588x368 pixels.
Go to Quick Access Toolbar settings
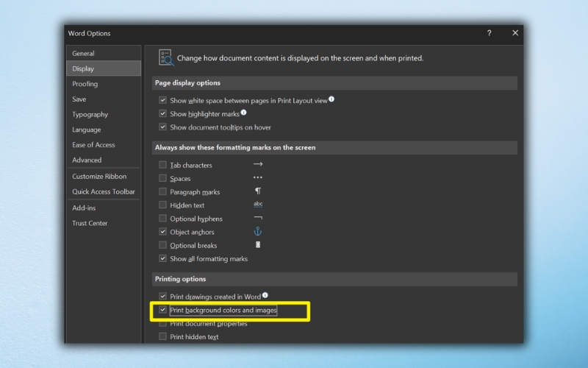point(104,191)
